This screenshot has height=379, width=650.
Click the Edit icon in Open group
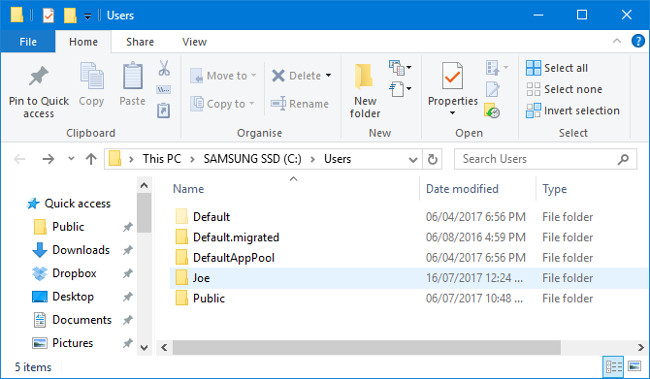pyautogui.click(x=492, y=89)
